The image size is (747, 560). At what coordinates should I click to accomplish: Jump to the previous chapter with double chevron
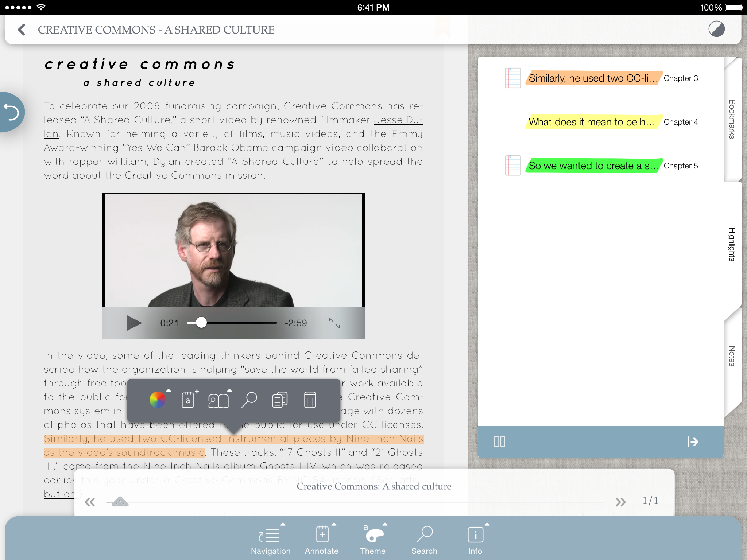pos(90,502)
